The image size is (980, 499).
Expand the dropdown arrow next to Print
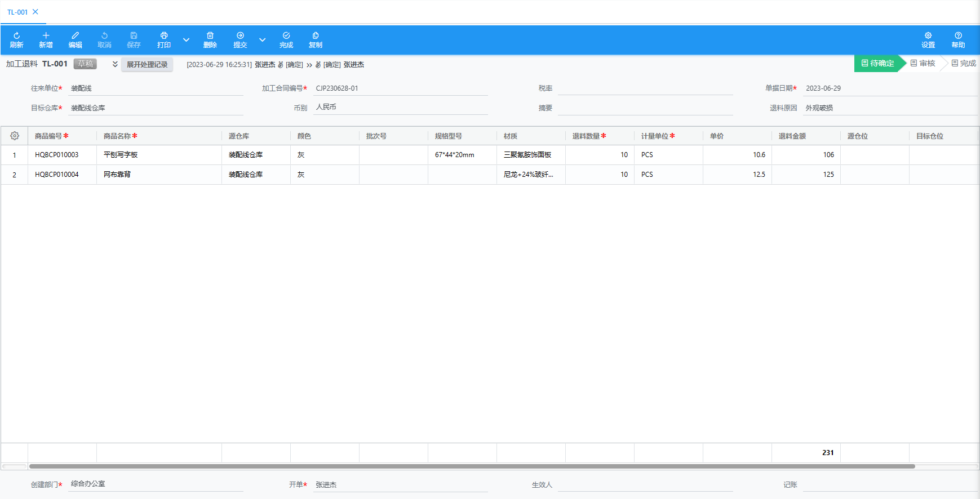coord(186,39)
